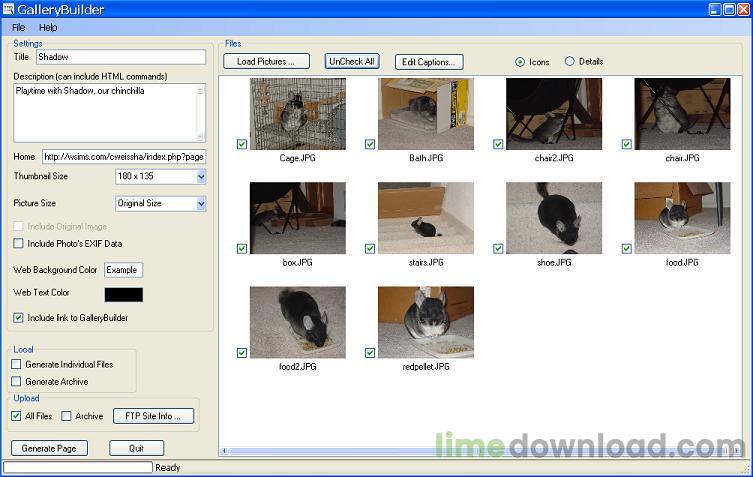Click the Load Pictures button

pos(266,62)
